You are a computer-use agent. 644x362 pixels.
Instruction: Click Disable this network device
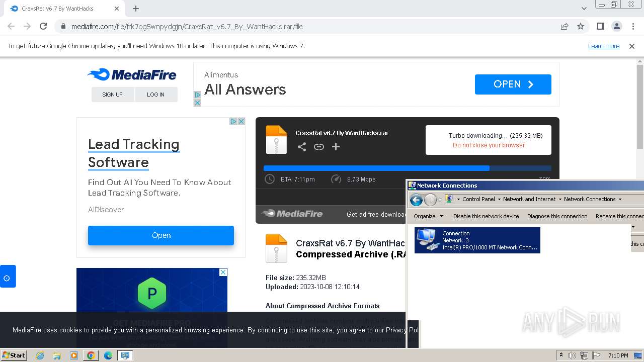tap(486, 216)
